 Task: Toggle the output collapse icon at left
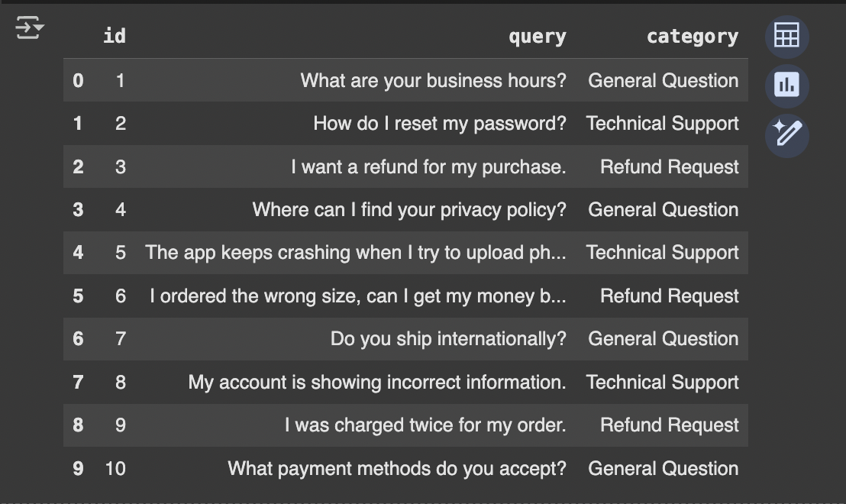point(29,27)
